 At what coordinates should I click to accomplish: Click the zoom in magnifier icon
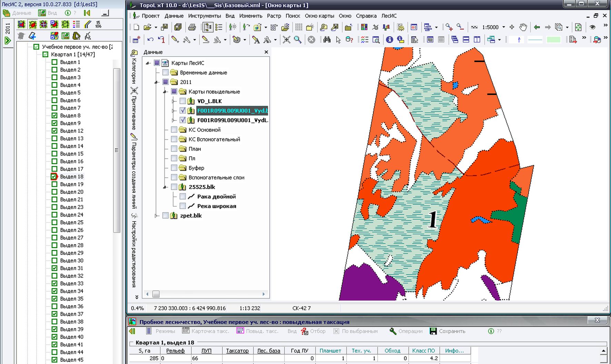tap(449, 27)
